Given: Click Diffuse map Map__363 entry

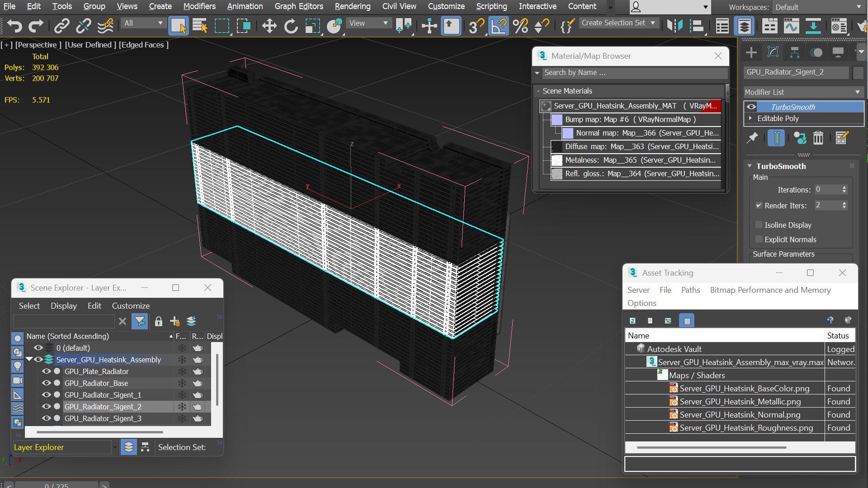Looking at the screenshot, I should click(x=636, y=146).
